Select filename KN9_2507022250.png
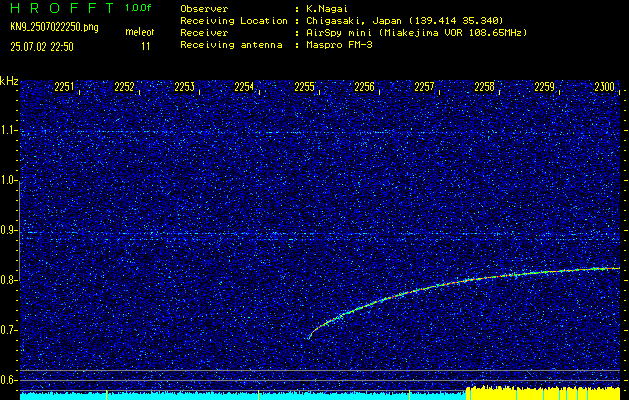This screenshot has width=629, height=400. [54, 27]
